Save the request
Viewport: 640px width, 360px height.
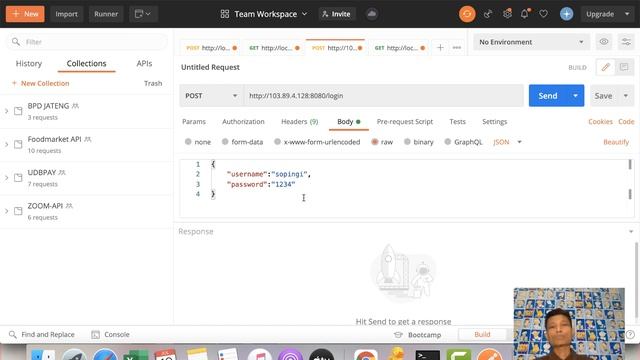[x=603, y=96]
